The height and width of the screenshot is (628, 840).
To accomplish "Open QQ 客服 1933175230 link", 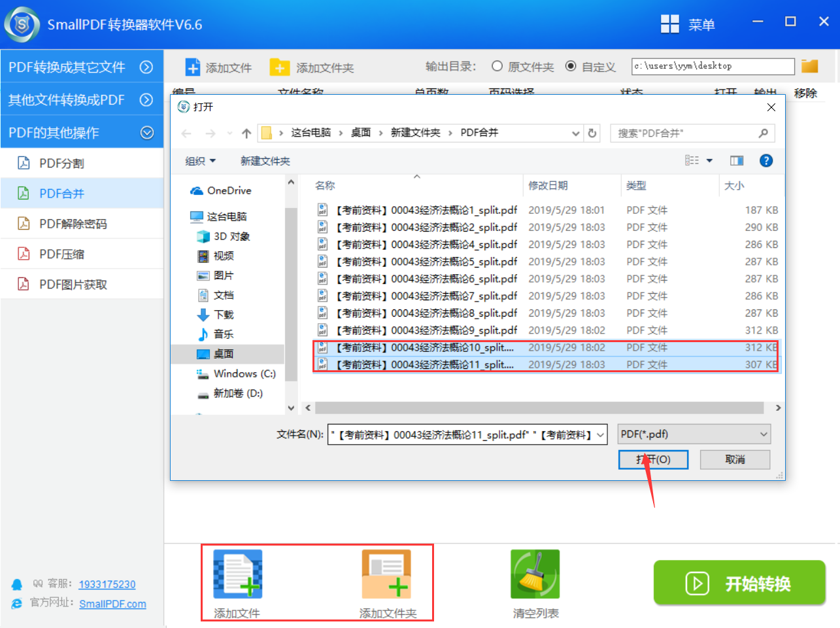I will point(107,584).
